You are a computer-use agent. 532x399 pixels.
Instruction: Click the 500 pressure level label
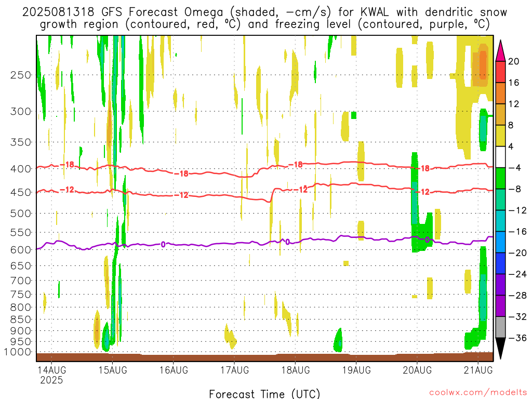click(21, 214)
